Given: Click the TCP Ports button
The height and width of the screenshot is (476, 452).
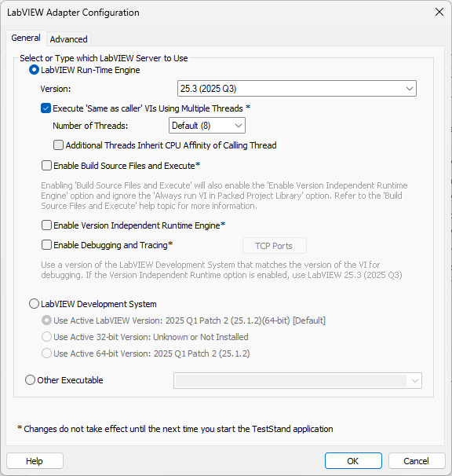Looking at the screenshot, I should click(274, 246).
